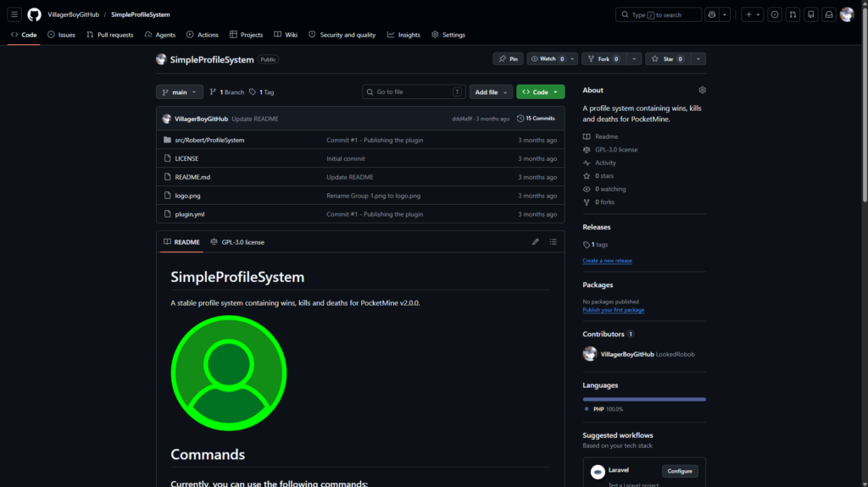Open the Copilot icon in header
This screenshot has width=868, height=487.
pyautogui.click(x=712, y=14)
